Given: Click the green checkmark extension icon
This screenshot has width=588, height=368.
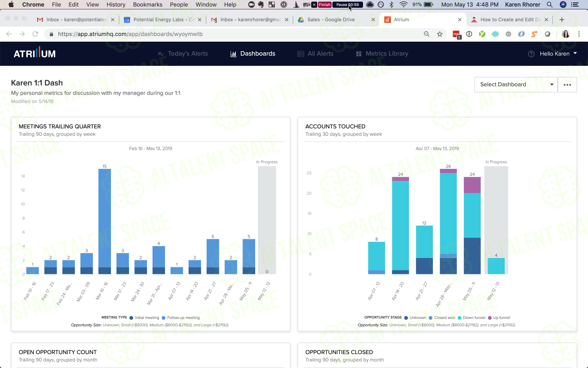Looking at the screenshot, I should point(482,34).
